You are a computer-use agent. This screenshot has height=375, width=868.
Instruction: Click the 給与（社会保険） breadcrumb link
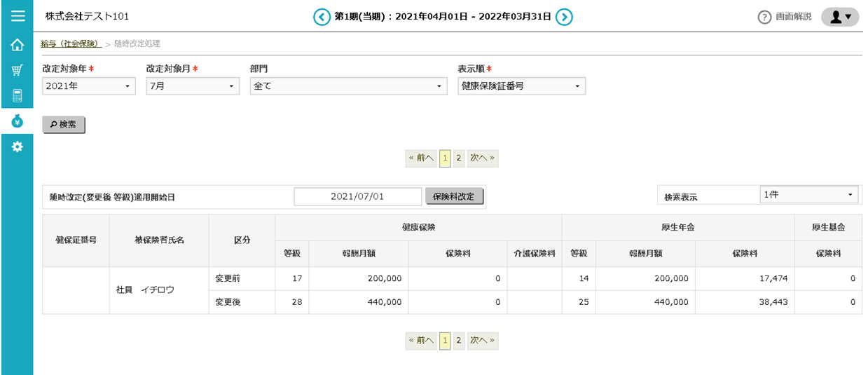point(71,43)
